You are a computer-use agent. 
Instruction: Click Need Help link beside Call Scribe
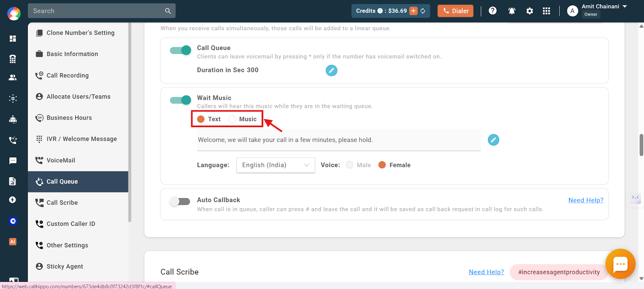coord(486,272)
